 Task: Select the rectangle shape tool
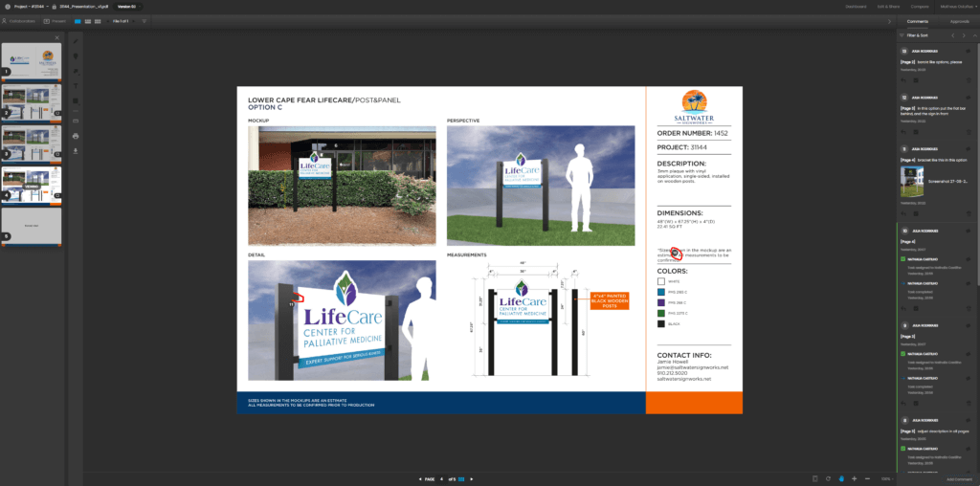(x=76, y=100)
